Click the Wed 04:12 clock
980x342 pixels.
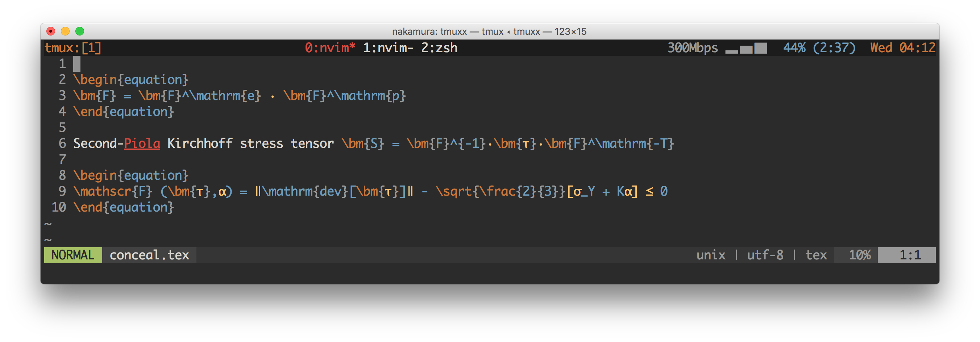tap(903, 48)
